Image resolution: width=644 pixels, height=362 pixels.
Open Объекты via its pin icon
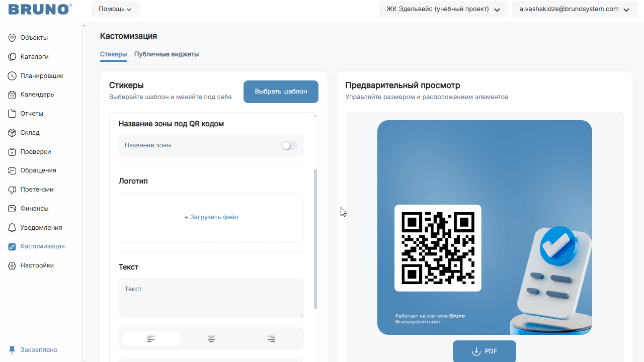click(13, 38)
